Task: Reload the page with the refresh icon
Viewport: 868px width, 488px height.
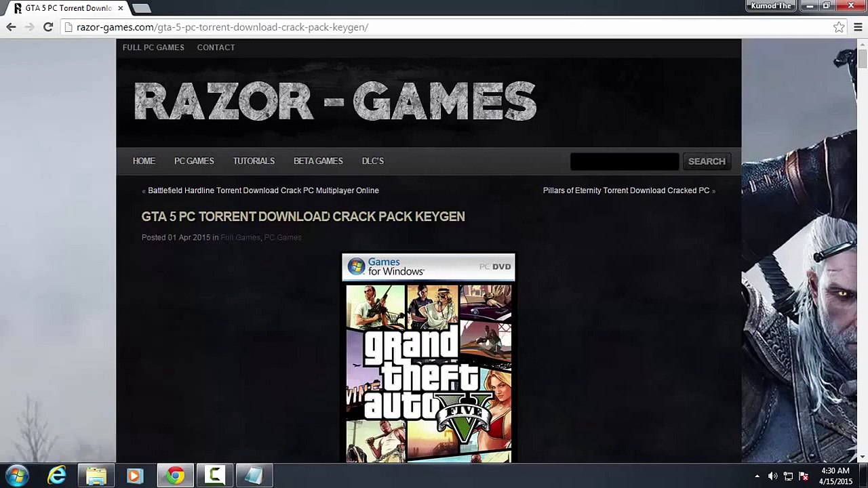Action: point(48,27)
